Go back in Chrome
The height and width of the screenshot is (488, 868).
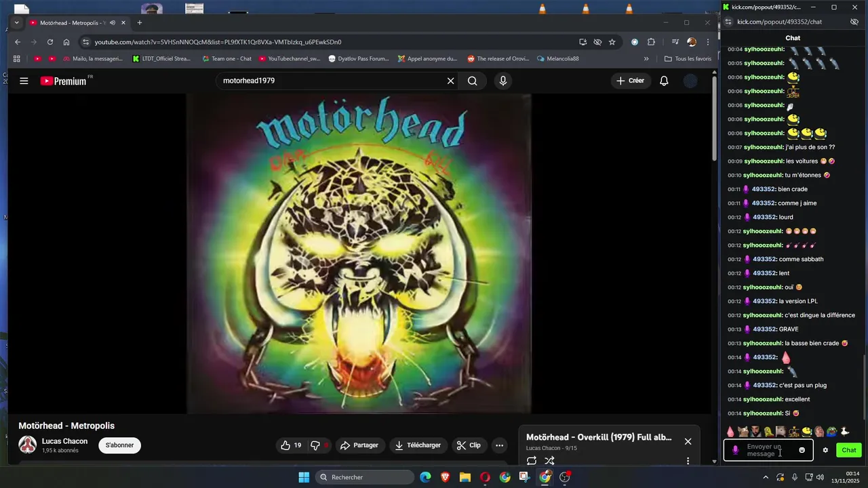(18, 42)
